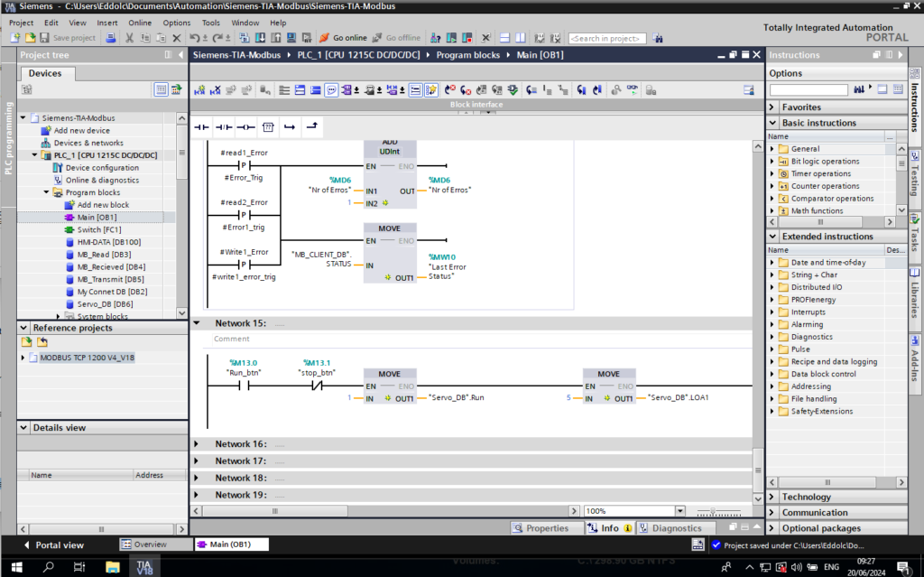The image size is (924, 577).
Task: Expand the Technology section
Action: [772, 497]
